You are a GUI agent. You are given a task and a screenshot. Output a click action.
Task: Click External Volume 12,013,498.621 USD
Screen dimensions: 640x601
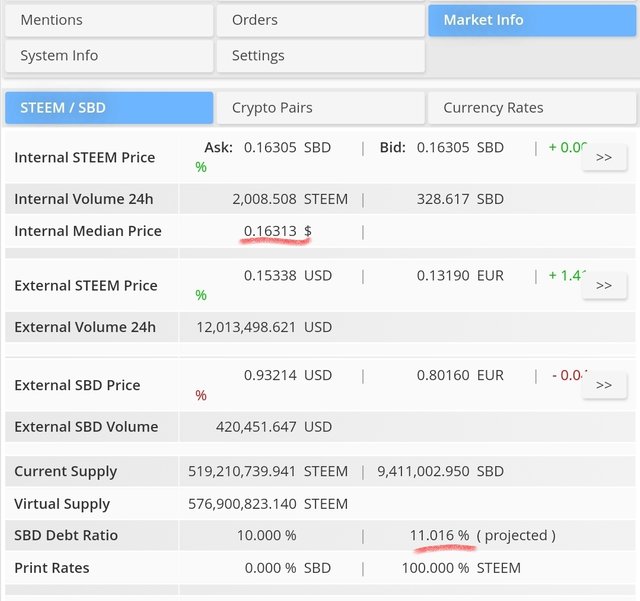coord(264,327)
